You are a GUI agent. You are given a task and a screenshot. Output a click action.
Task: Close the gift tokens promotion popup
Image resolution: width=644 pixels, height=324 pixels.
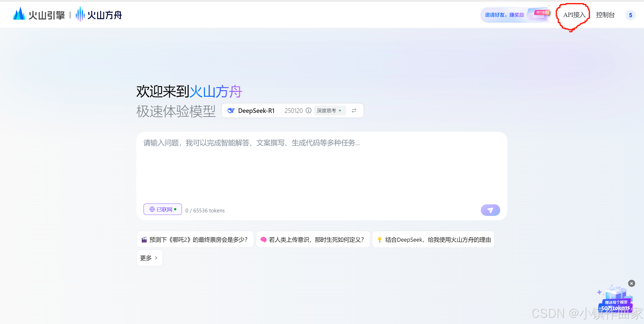631,283
